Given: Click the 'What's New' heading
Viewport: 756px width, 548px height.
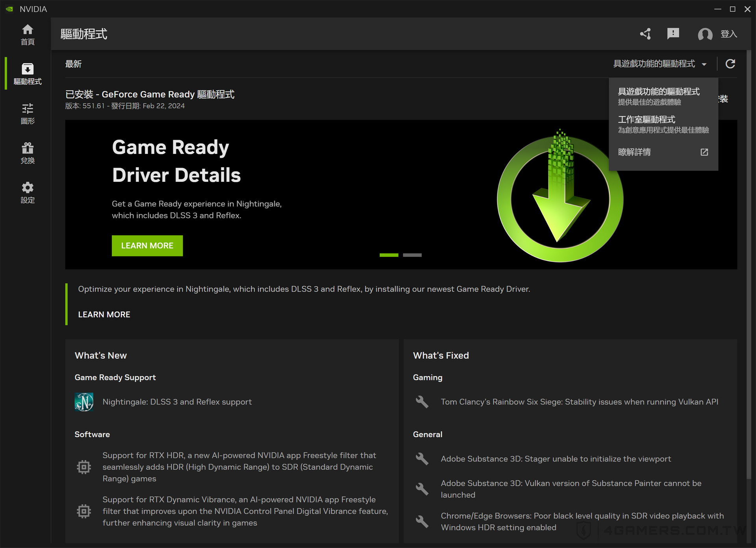Looking at the screenshot, I should point(101,356).
